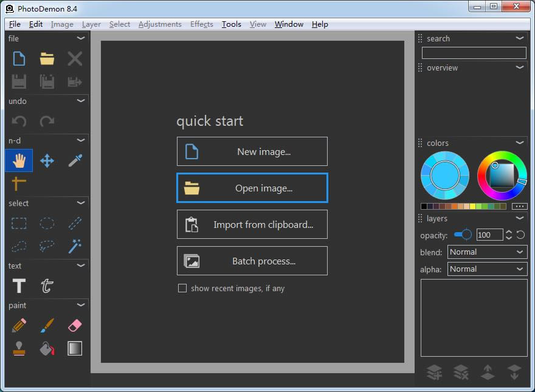Collapse the paint tool panel

pos(81,305)
